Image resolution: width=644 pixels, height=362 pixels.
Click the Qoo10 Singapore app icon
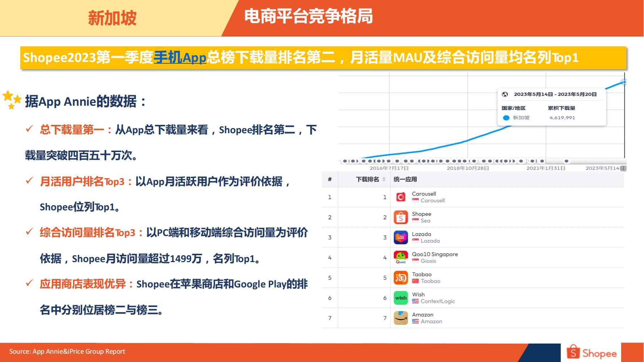pos(401,257)
